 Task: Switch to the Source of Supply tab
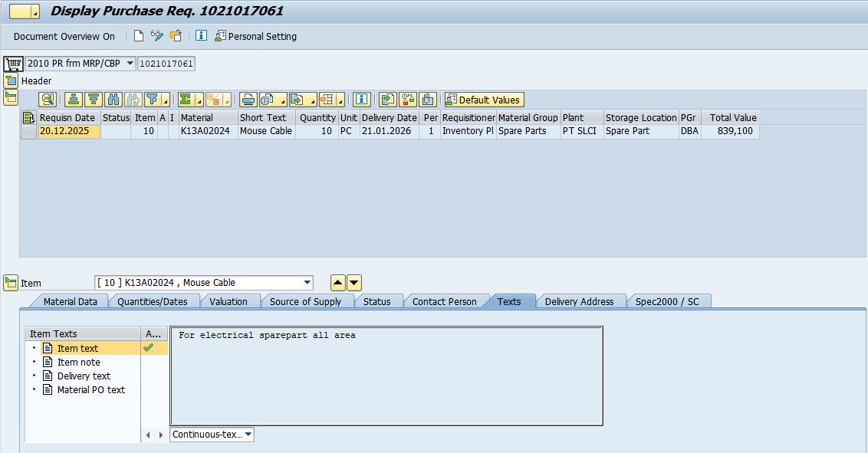click(305, 301)
